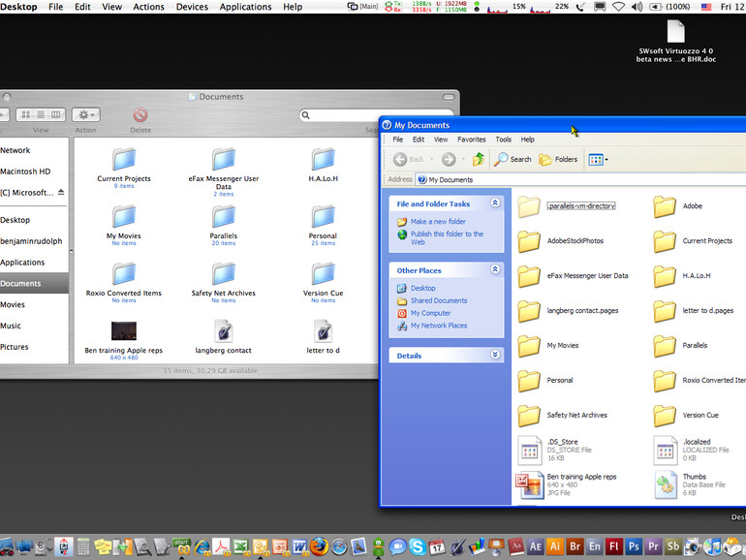
Task: Open the Devices menu in the Mac menu bar
Action: point(192,7)
